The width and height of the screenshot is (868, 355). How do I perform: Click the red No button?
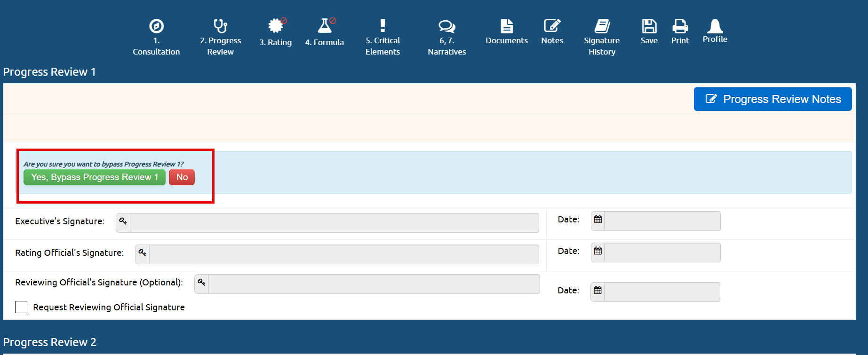[x=182, y=177]
